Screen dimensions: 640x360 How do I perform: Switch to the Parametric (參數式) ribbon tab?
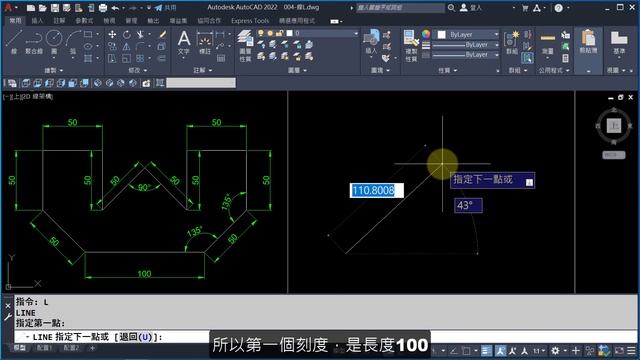(x=84, y=20)
